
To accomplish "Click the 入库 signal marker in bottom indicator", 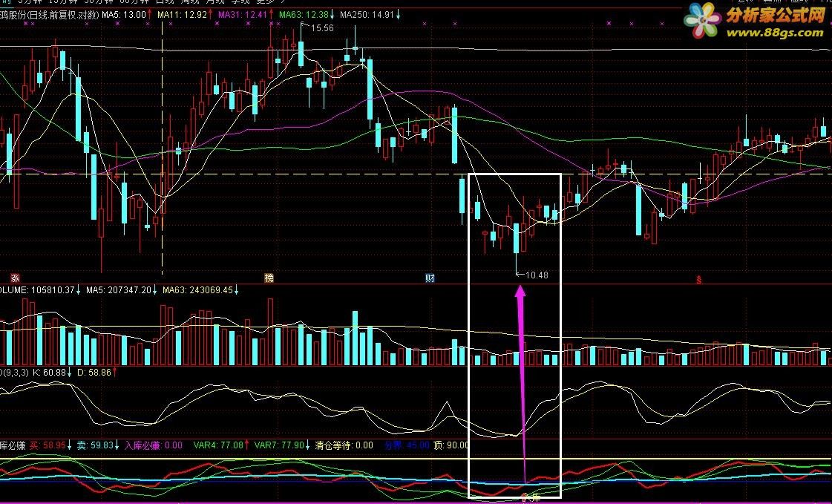I will (x=531, y=497).
